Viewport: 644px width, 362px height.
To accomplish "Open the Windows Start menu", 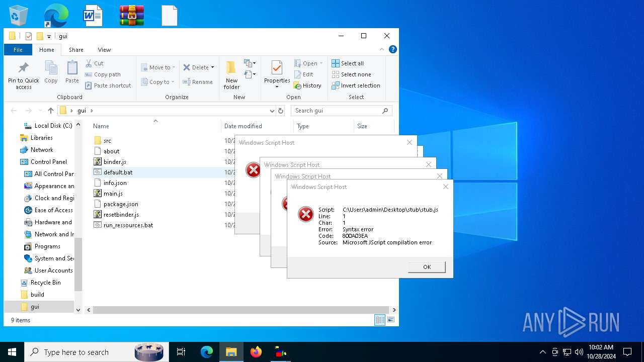I will [x=12, y=352].
